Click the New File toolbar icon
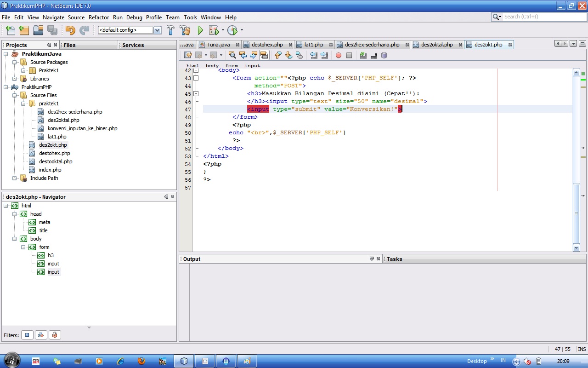The height and width of the screenshot is (368, 588). (10, 30)
